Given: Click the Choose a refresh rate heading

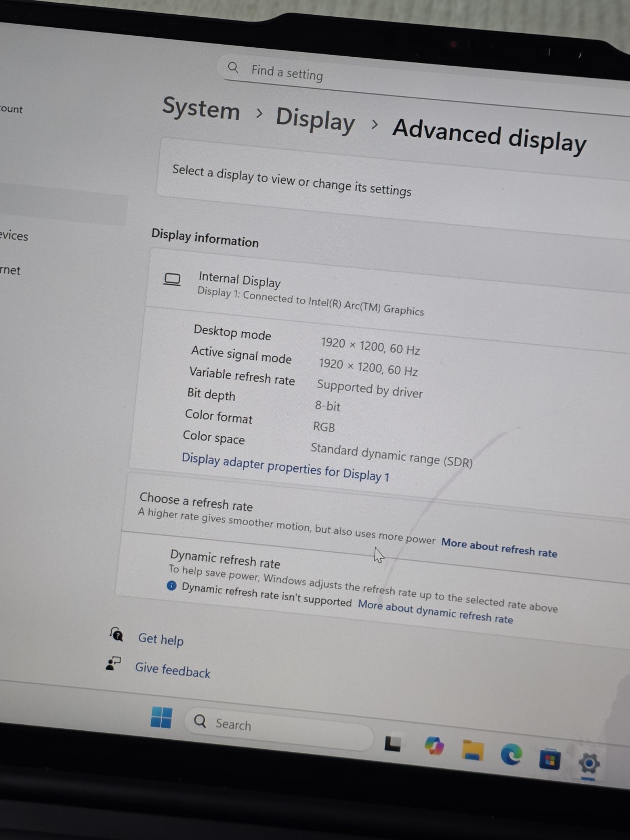Looking at the screenshot, I should tap(196, 502).
